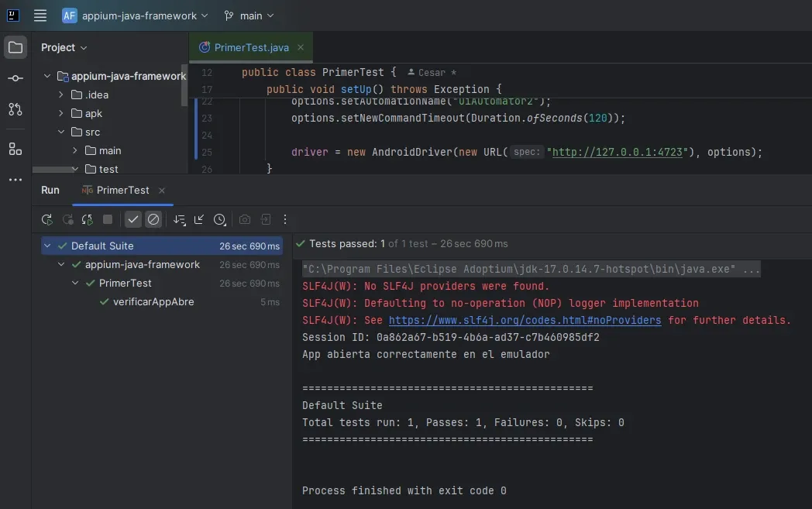812x509 pixels.
Task: Click the export test results icon
Action: (x=266, y=219)
